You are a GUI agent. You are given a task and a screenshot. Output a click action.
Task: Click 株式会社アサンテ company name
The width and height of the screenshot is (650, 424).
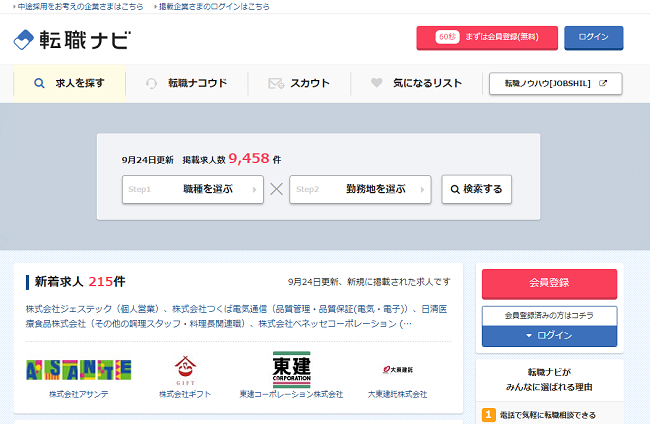pyautogui.click(x=79, y=394)
